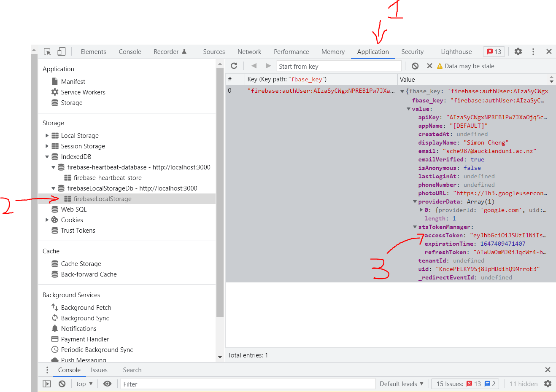Click the sidebar vertical scrollbar
556x392 pixels.
pyautogui.click(x=220, y=192)
